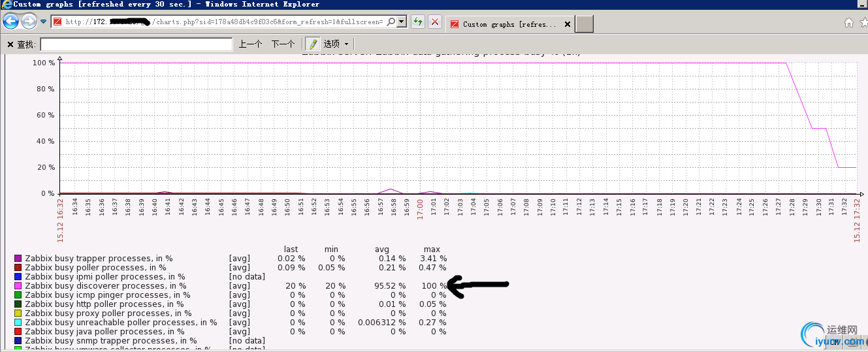Click dark green swatch for http poller

(x=18, y=304)
